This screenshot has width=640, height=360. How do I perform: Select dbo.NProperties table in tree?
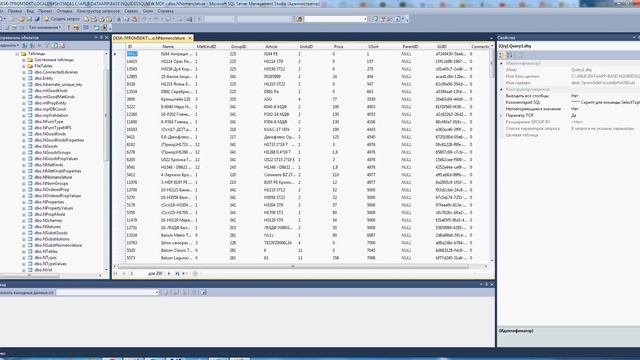[49, 202]
